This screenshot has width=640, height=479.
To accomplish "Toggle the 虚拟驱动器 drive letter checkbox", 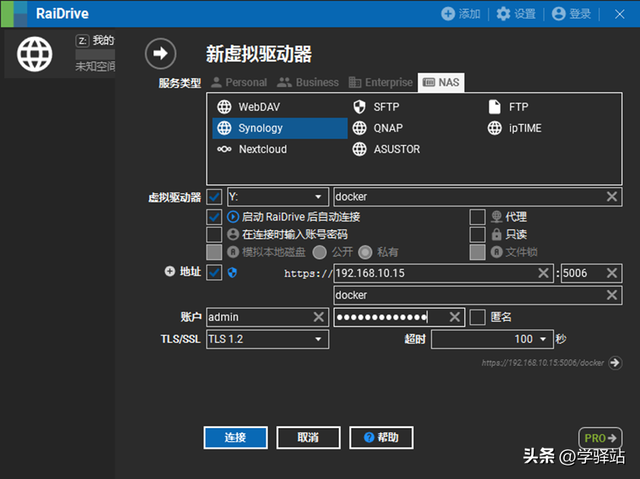I will click(x=214, y=197).
